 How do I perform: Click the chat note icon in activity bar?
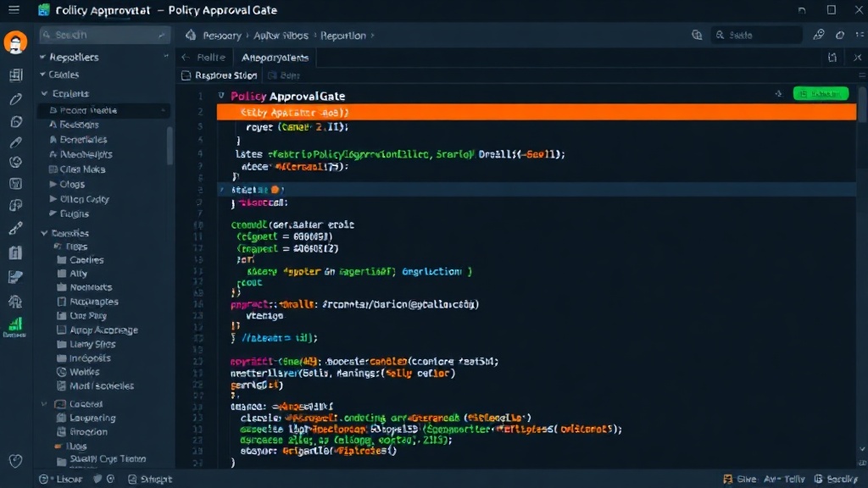[15, 277]
